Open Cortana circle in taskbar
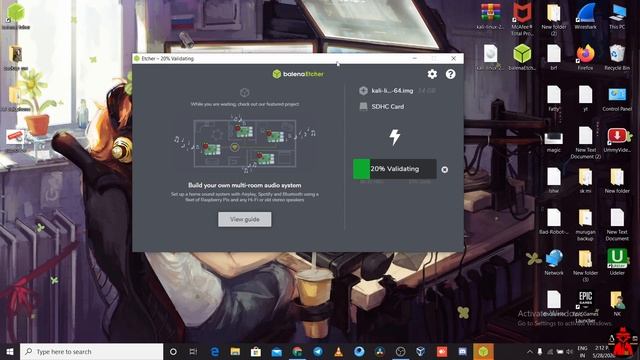 [x=173, y=351]
